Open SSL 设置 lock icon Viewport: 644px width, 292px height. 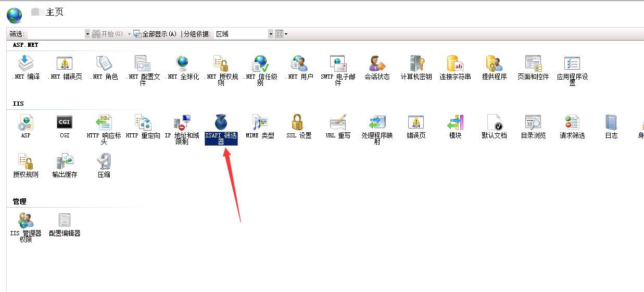tap(298, 123)
